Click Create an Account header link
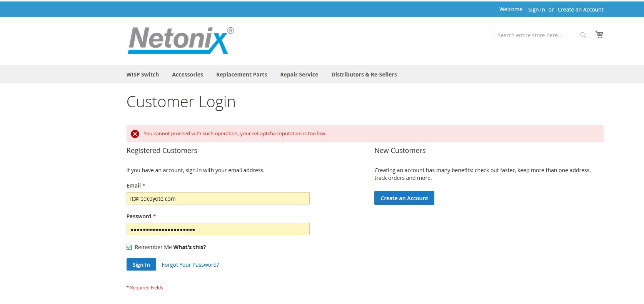 (581, 10)
